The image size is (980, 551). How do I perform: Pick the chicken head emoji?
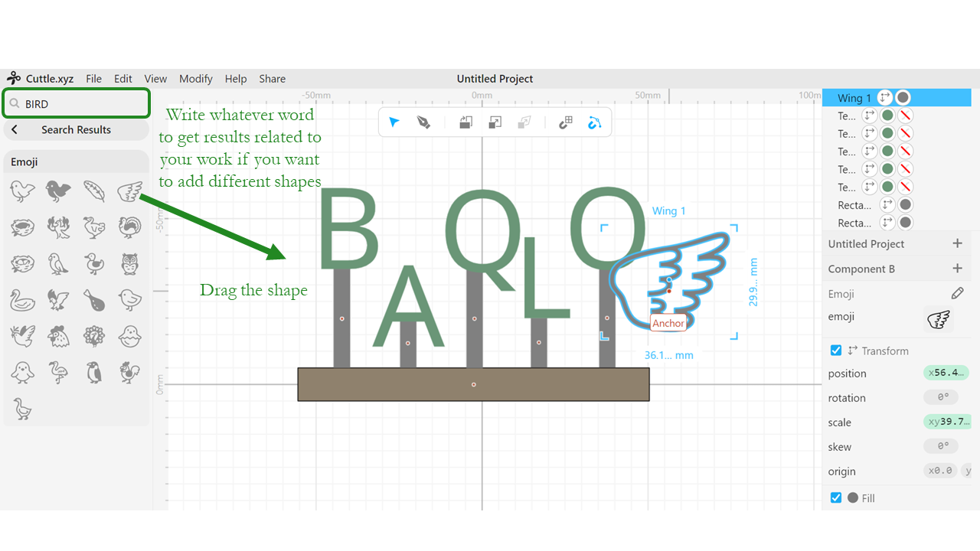[x=58, y=335]
